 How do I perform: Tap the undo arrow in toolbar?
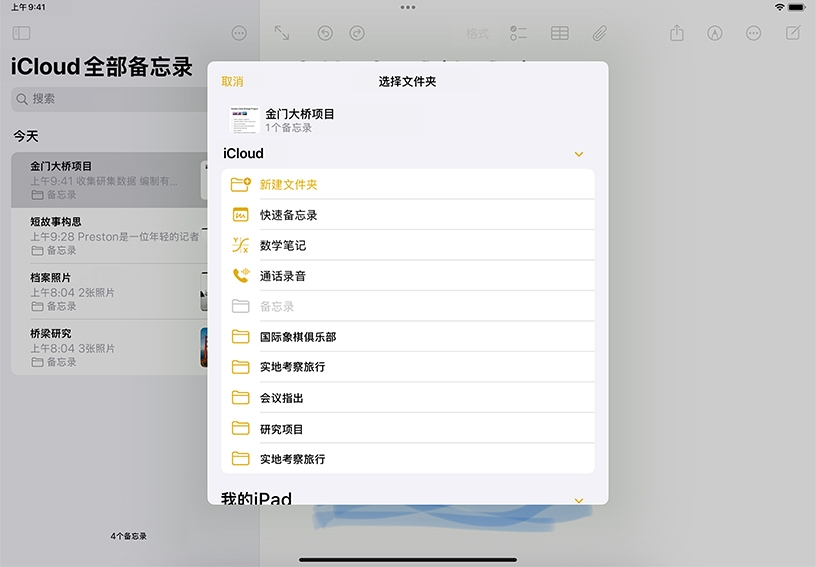tap(325, 33)
